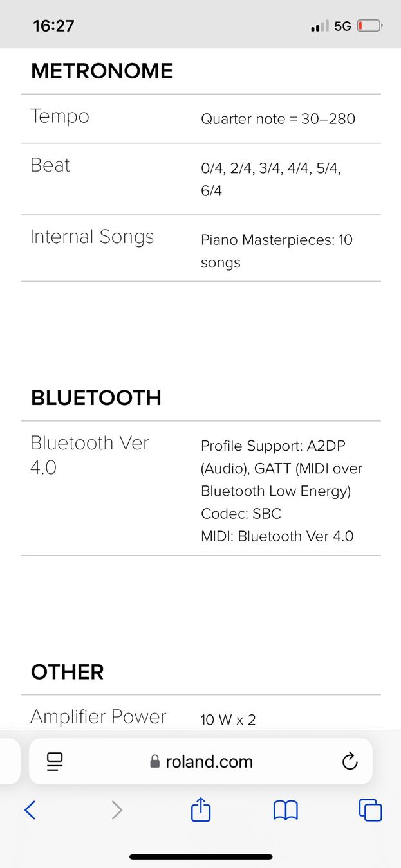401x868 pixels.
Task: Show open tabs overview icon
Action: point(370,809)
